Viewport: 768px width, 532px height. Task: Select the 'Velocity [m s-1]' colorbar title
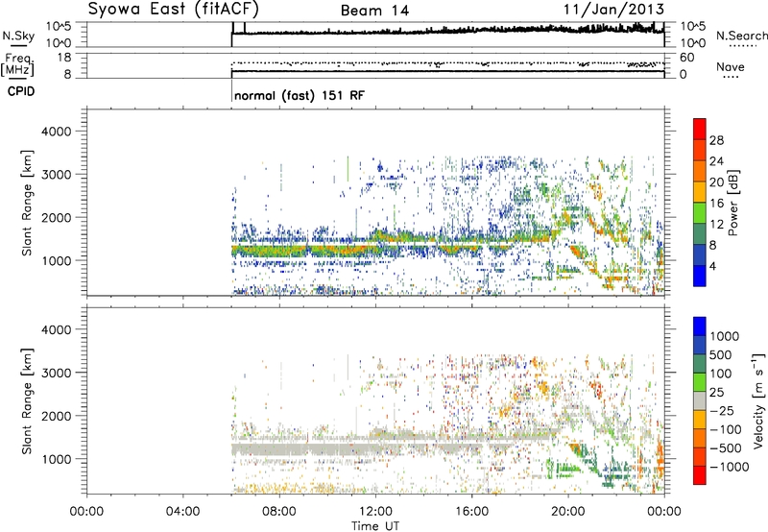coord(758,400)
